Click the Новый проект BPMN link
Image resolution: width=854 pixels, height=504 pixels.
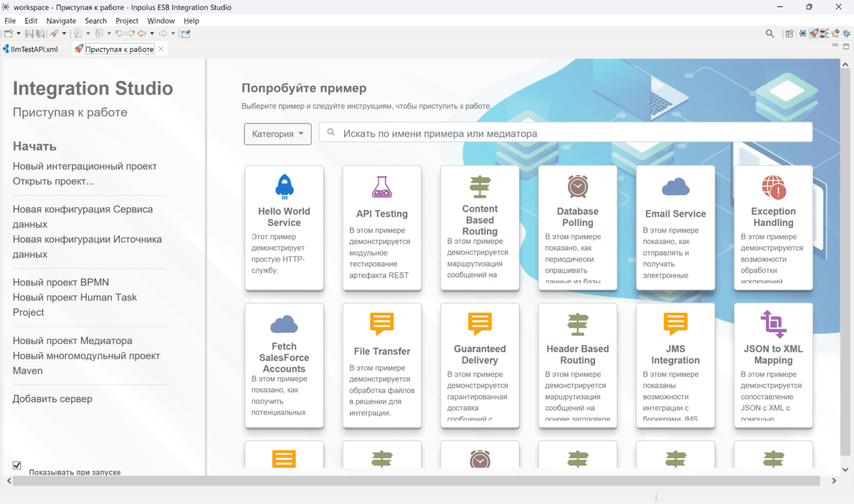coord(60,282)
